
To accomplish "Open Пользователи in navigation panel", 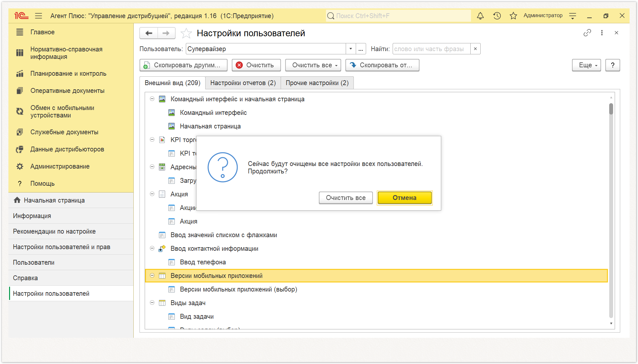I will [x=71, y=262].
